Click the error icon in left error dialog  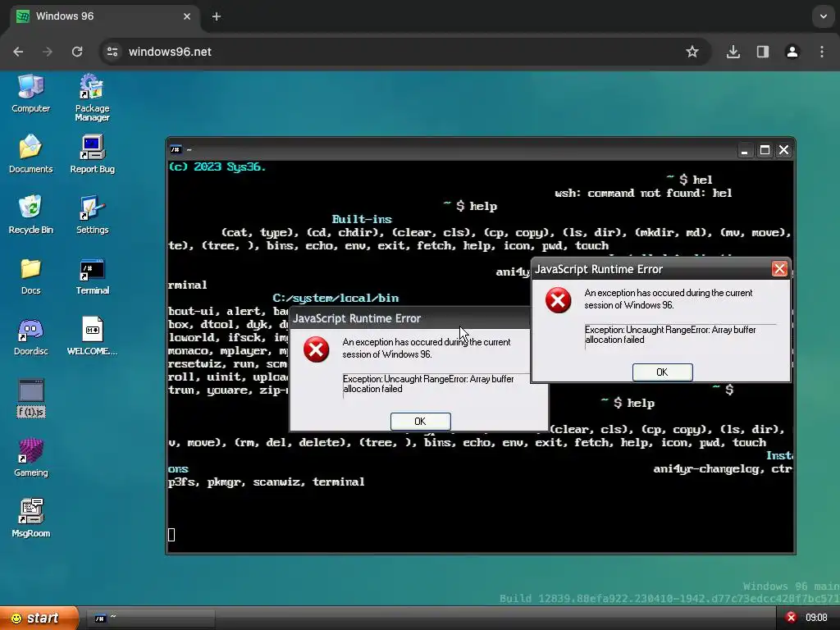[316, 349]
